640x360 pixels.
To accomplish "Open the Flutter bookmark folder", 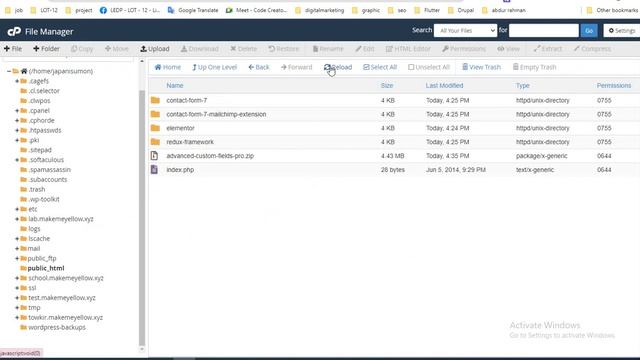I will (x=427, y=10).
